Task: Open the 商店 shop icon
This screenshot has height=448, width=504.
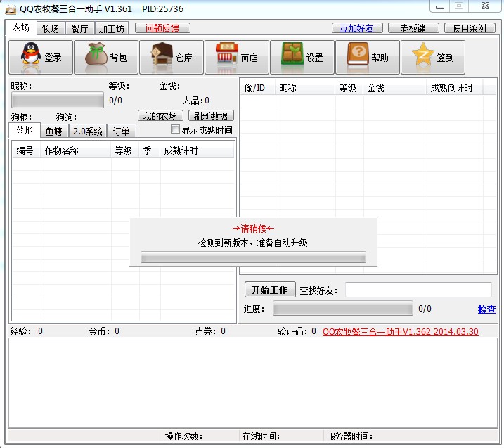Action: coord(237,58)
